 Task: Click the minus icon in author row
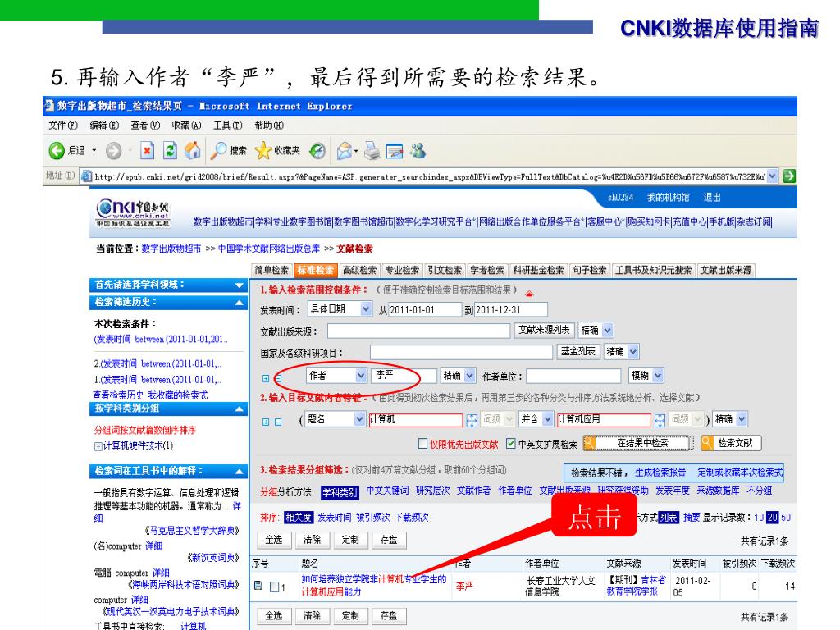point(278,378)
